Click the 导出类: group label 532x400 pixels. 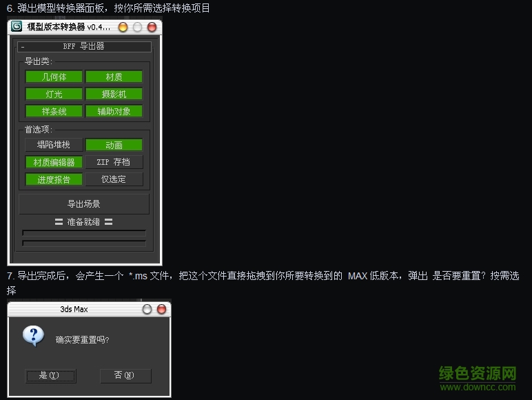click(x=39, y=61)
